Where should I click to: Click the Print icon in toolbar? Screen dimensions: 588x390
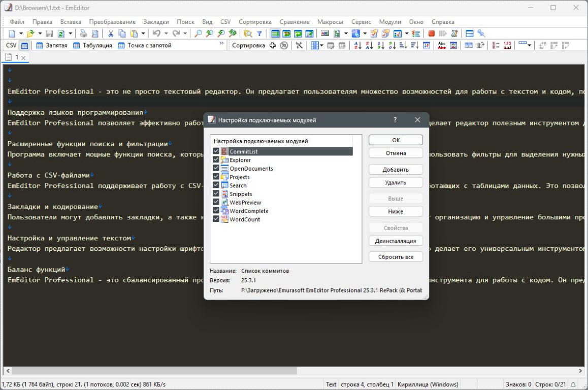[83, 34]
